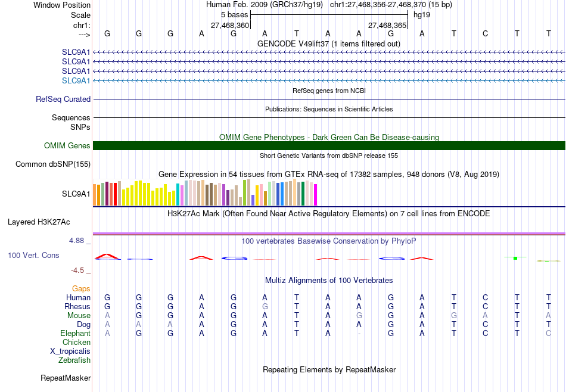
Task: Select the Mouse alignment row label
Action: tap(79, 316)
